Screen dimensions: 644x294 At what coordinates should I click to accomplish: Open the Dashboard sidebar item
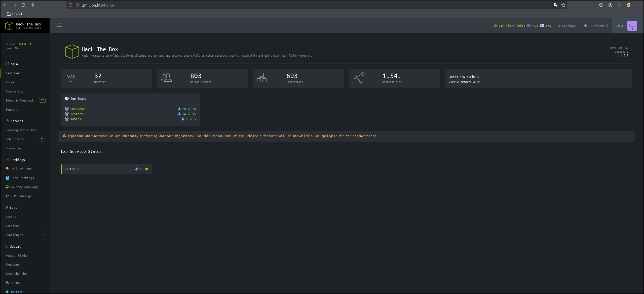click(13, 73)
